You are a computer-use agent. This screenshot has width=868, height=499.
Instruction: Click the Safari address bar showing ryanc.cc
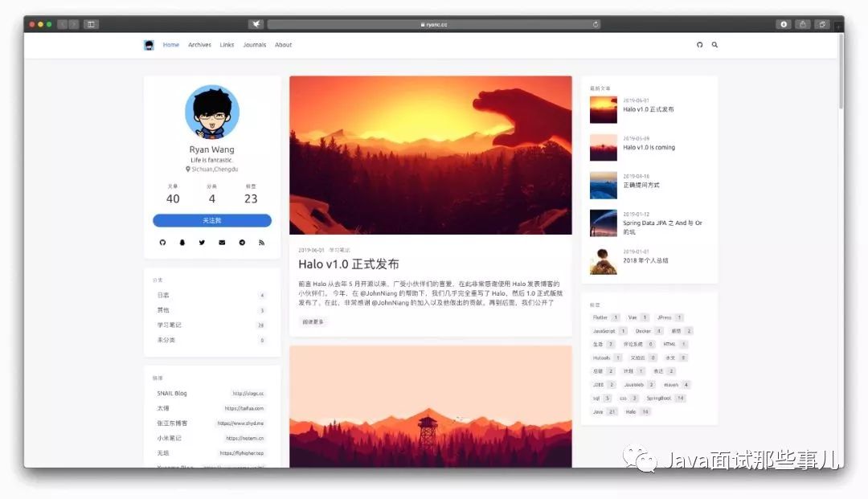click(434, 24)
